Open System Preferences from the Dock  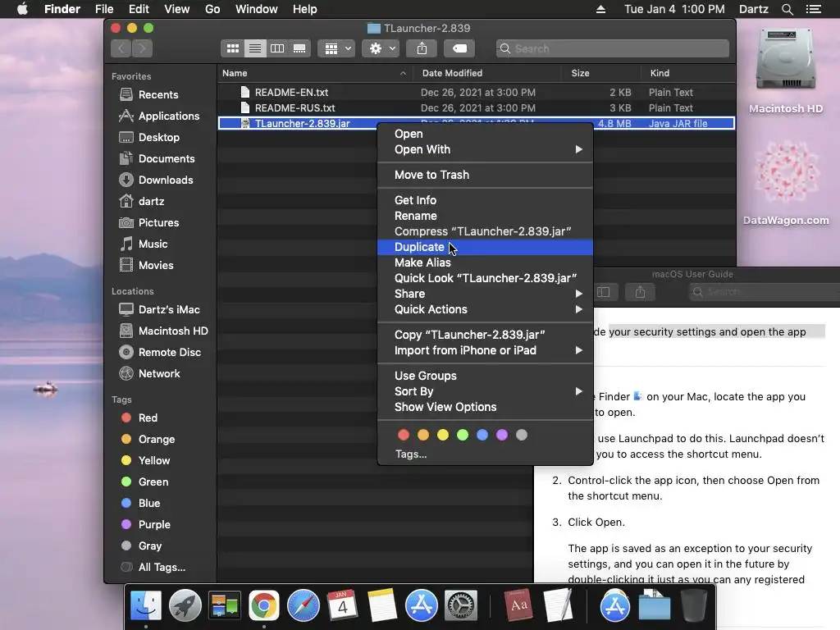[x=461, y=606]
